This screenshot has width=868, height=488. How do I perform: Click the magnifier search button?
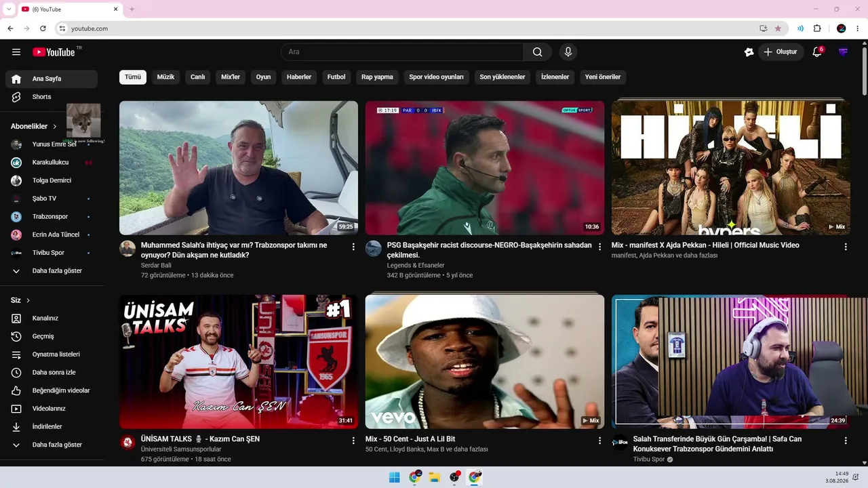537,52
